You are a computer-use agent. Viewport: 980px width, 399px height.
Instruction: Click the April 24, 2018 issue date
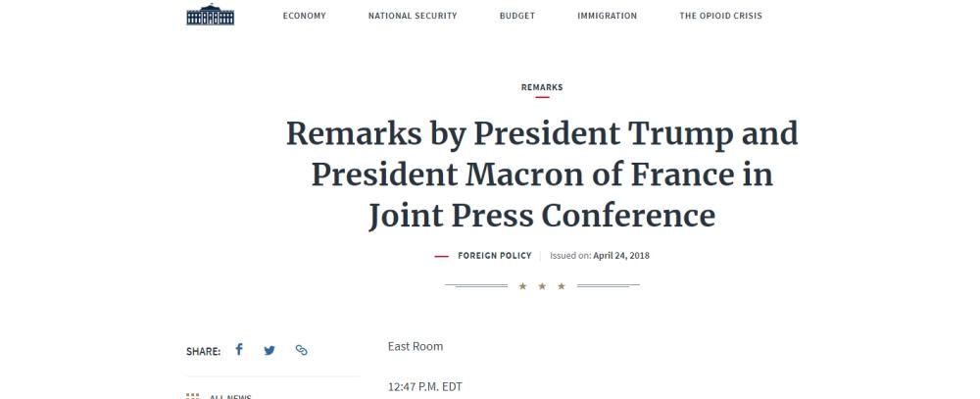(621, 256)
